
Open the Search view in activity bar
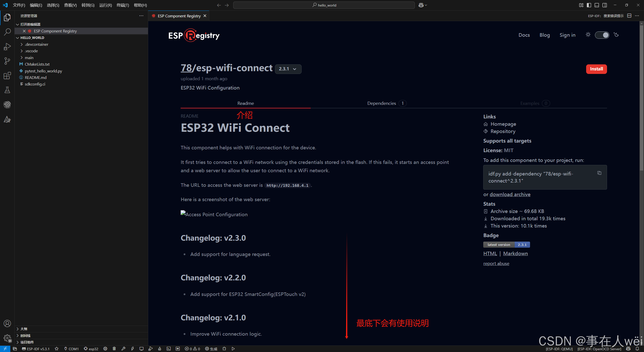click(x=7, y=32)
